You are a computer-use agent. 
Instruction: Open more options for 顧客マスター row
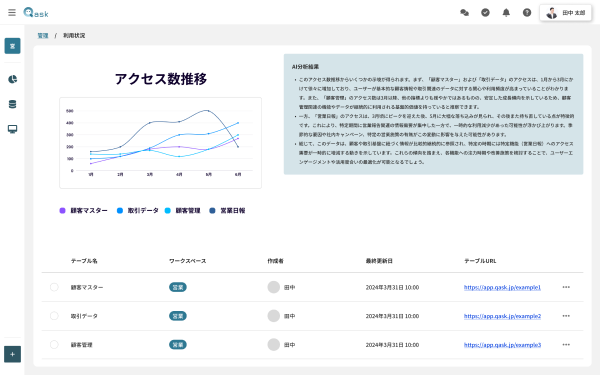point(566,287)
